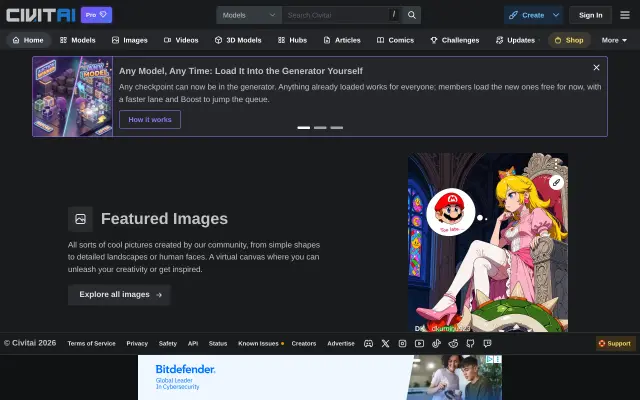Open the Pro membership badge

[x=96, y=15]
